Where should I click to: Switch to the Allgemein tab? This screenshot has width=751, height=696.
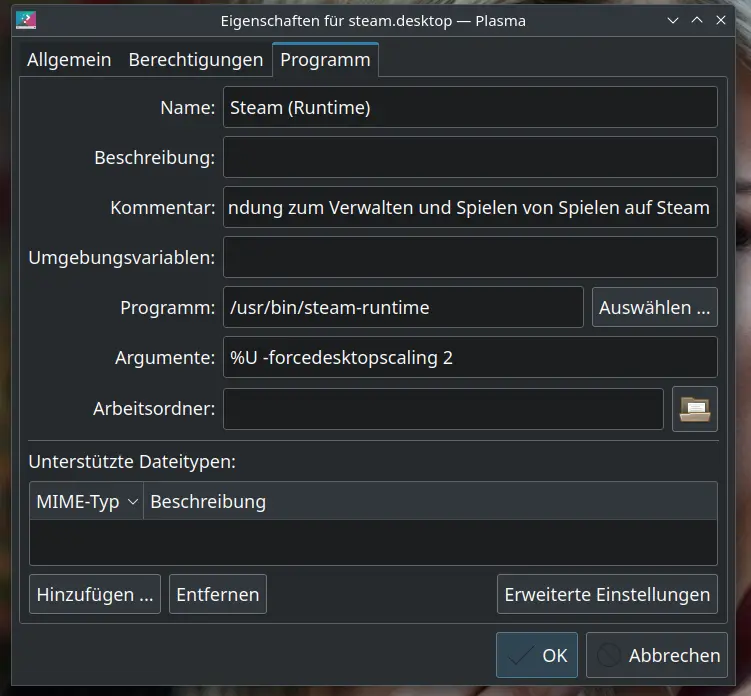pos(69,60)
